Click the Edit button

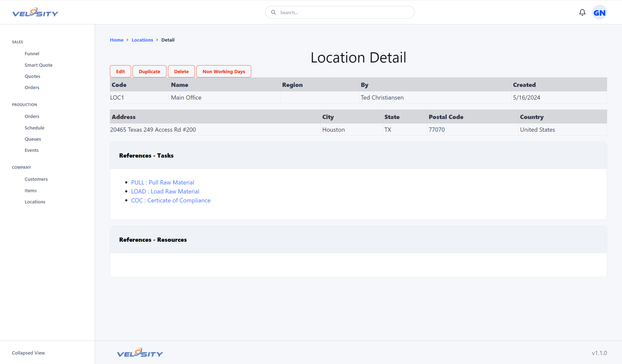(x=120, y=71)
